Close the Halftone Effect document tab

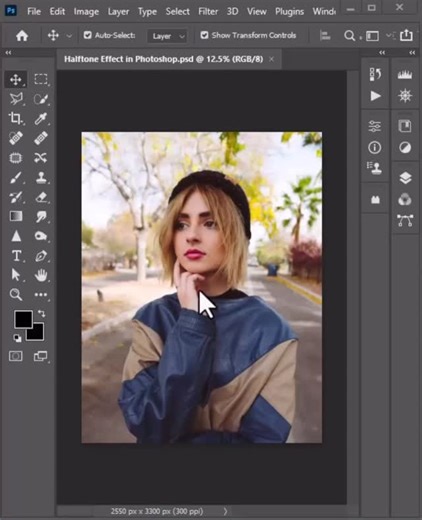point(272,59)
